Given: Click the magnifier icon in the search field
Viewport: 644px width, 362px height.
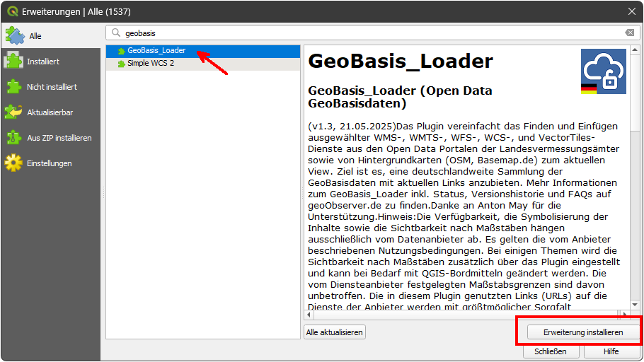Looking at the screenshot, I should [116, 33].
